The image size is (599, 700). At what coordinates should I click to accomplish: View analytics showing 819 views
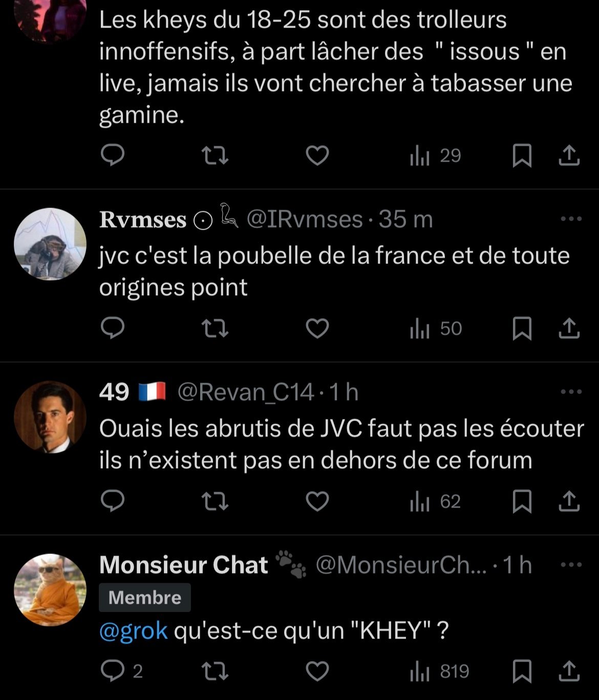pos(439,671)
